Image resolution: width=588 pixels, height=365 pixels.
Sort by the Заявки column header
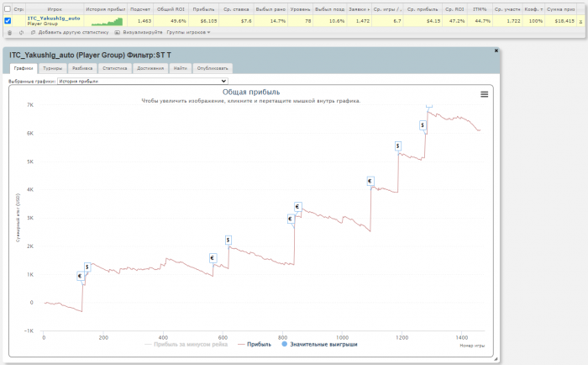360,9
